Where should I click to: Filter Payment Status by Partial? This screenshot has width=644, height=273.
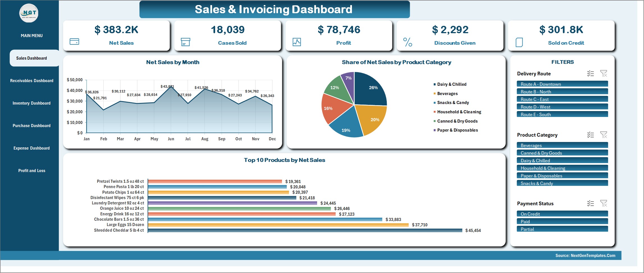(562, 229)
